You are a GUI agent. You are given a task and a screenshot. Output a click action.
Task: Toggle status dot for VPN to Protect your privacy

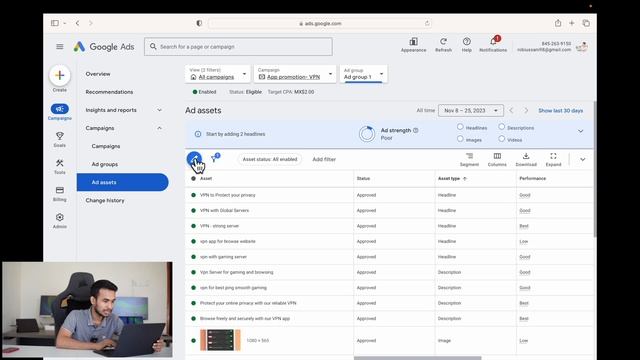pos(193,195)
